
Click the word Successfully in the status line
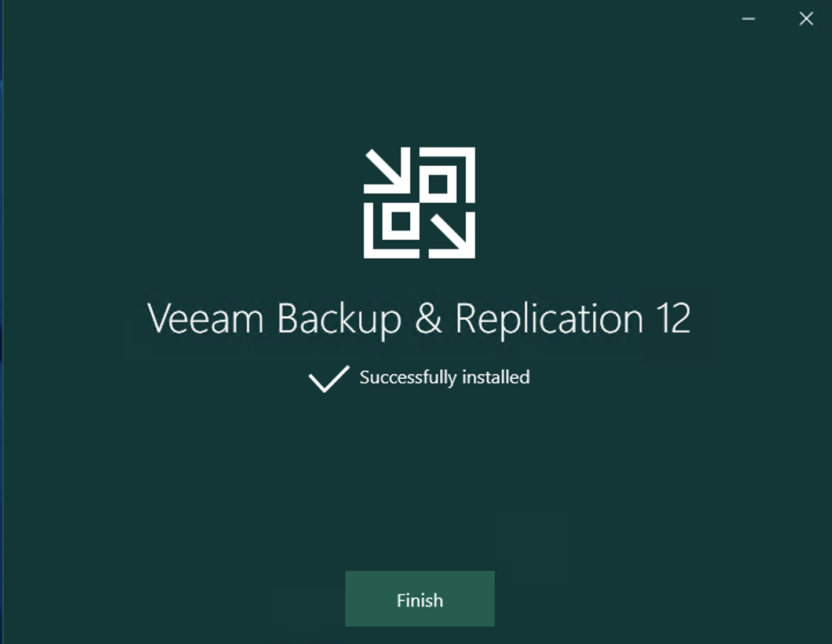[408, 378]
